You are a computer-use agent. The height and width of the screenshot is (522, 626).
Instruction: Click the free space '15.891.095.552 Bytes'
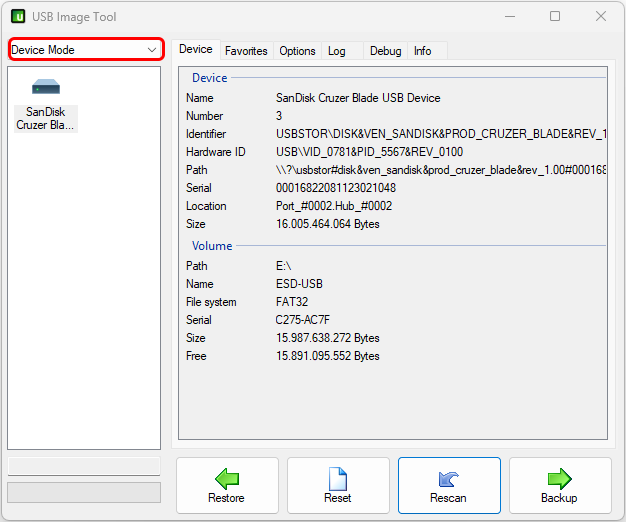coord(327,356)
